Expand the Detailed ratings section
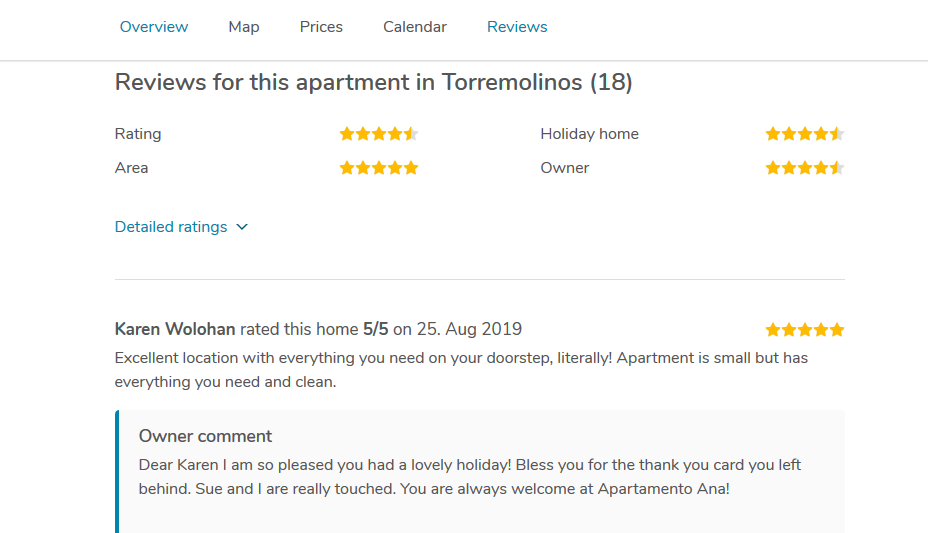The image size is (928, 533). (x=171, y=227)
